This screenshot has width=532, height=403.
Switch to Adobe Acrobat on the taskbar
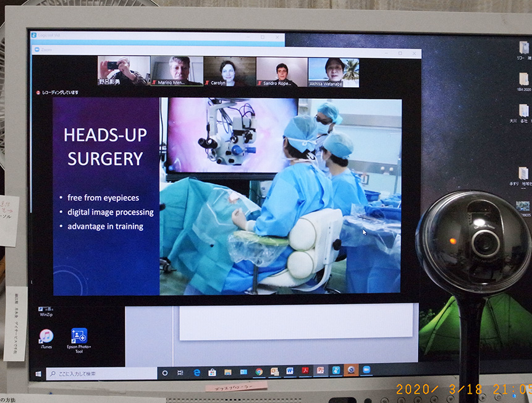pos(305,371)
